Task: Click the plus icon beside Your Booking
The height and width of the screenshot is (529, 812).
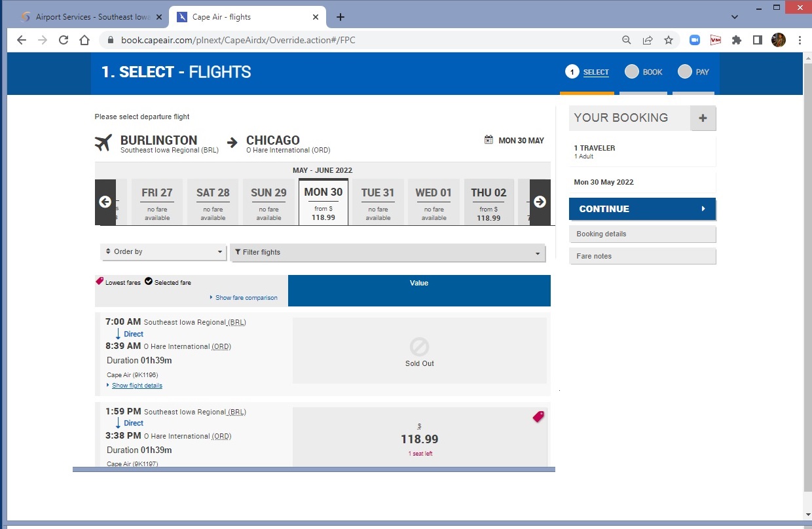Action: (x=703, y=119)
